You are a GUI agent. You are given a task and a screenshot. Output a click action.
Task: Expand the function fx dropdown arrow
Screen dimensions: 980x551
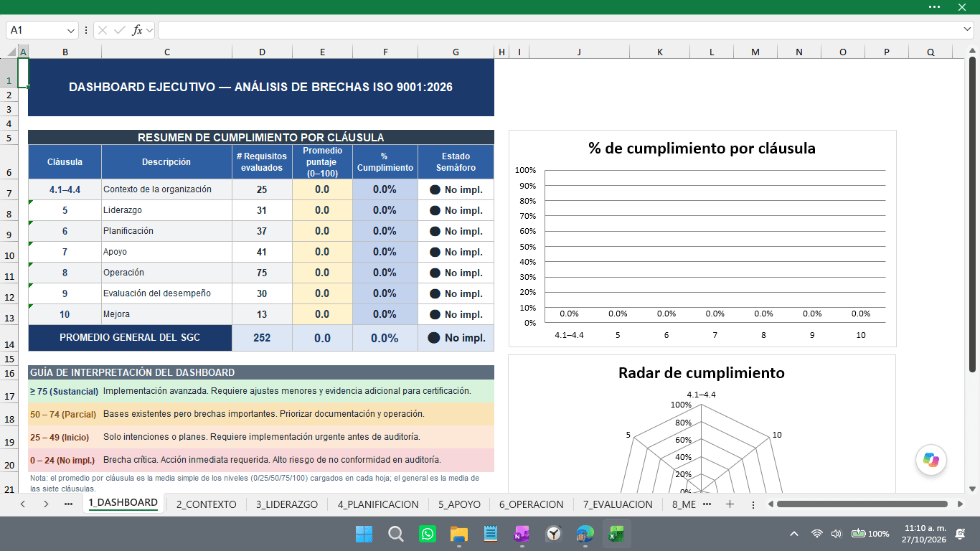[x=149, y=30]
